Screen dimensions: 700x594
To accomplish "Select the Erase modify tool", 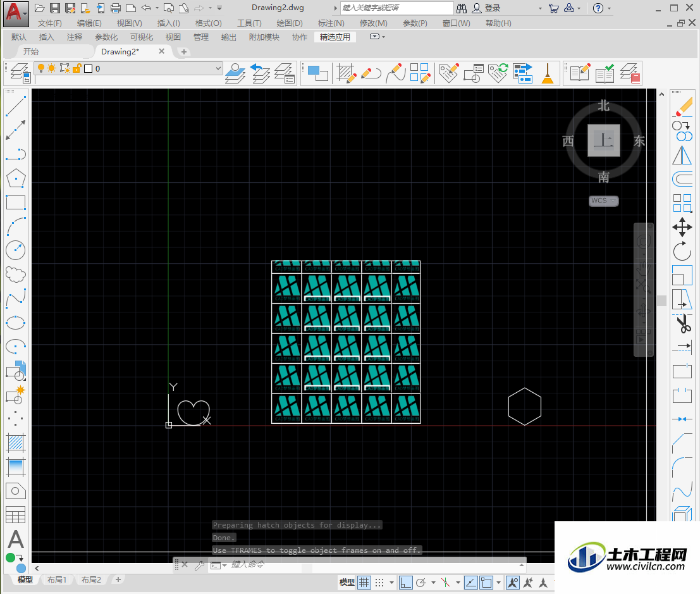I will pyautogui.click(x=682, y=106).
